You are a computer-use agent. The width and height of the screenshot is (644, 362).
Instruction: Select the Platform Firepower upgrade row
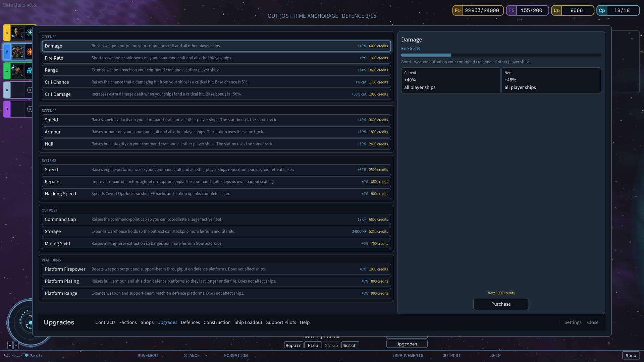(x=216, y=269)
